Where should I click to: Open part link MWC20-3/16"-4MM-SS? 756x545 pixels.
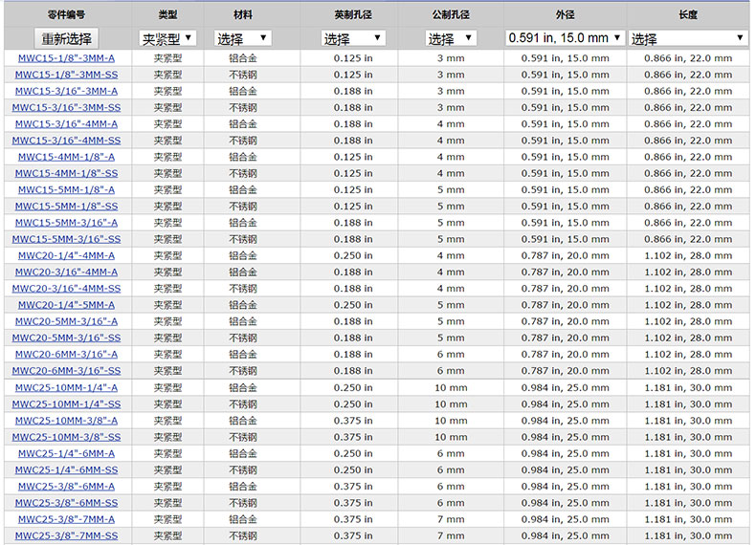tap(66, 289)
